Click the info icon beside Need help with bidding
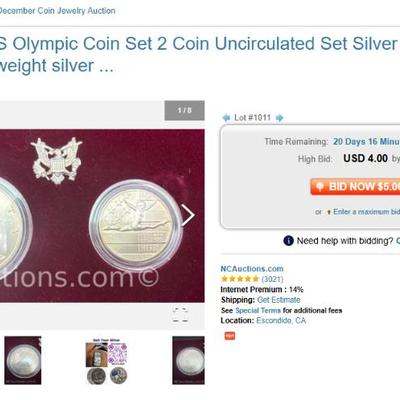The height and width of the screenshot is (400, 400). [288, 241]
